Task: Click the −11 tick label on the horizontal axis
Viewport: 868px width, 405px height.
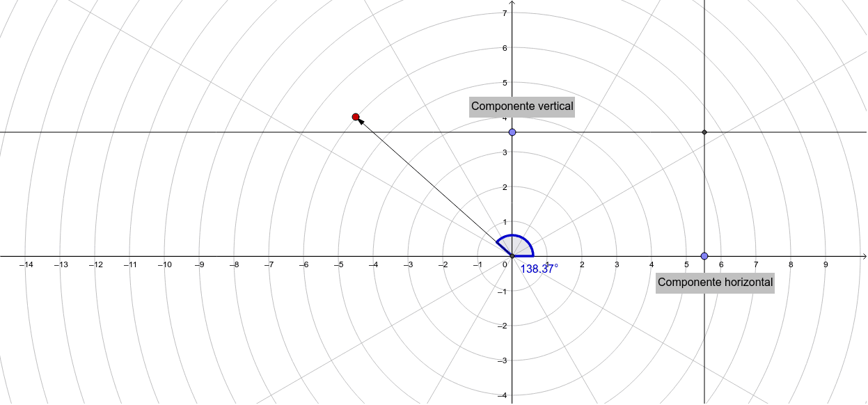Action: click(130, 264)
